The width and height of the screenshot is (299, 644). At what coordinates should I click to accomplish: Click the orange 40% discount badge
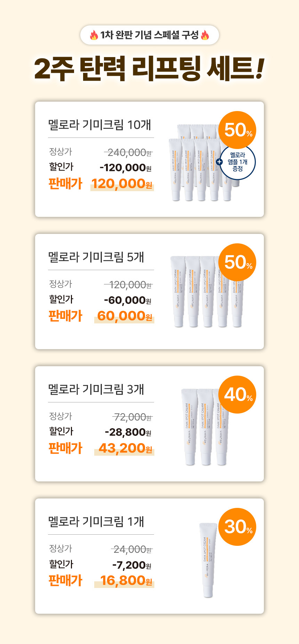[237, 394]
